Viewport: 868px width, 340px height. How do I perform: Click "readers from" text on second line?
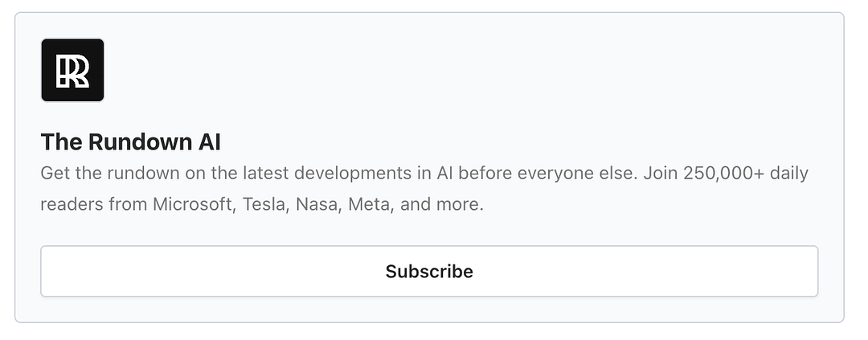click(x=94, y=204)
